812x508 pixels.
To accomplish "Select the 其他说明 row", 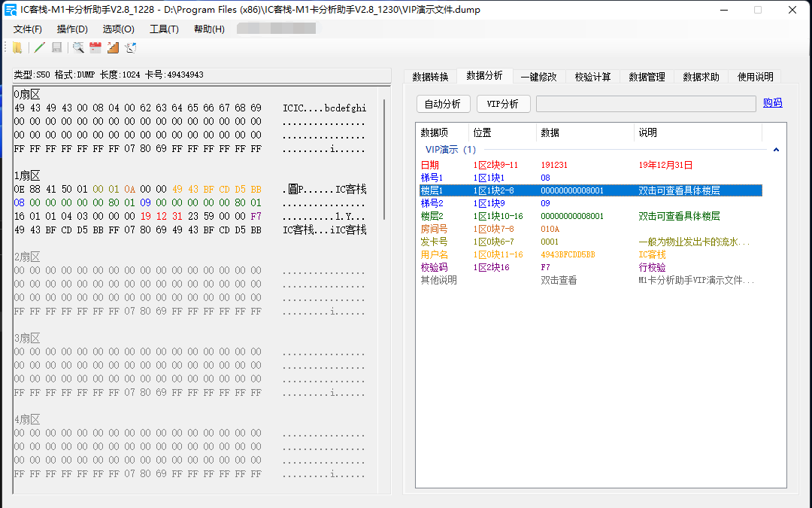I will click(x=590, y=280).
